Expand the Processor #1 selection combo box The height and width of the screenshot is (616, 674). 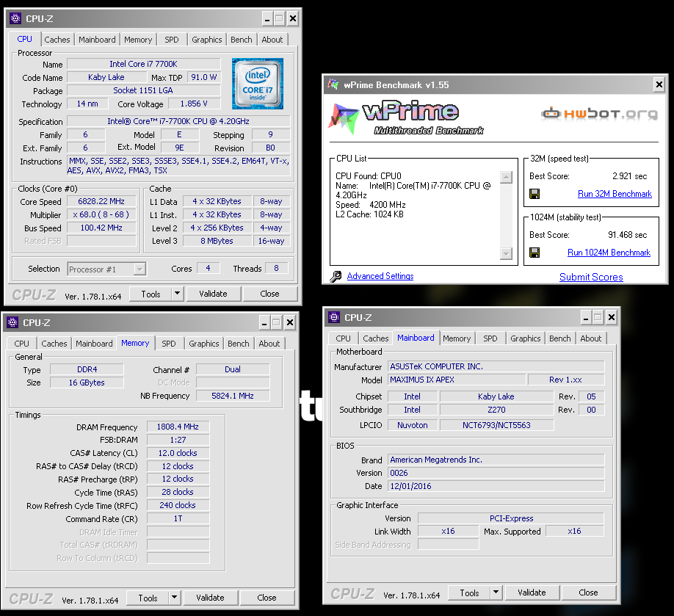point(139,269)
